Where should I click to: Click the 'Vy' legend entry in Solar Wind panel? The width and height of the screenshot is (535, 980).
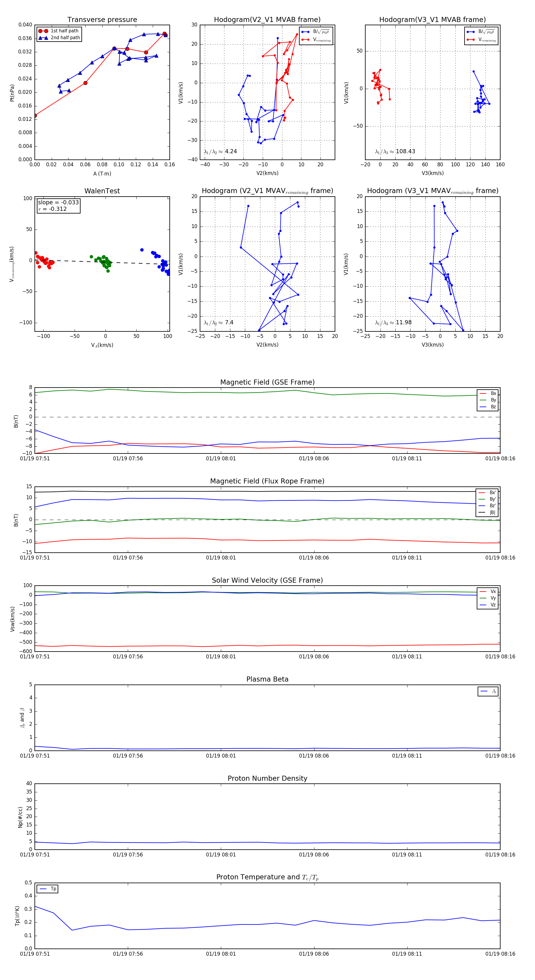coord(488,598)
